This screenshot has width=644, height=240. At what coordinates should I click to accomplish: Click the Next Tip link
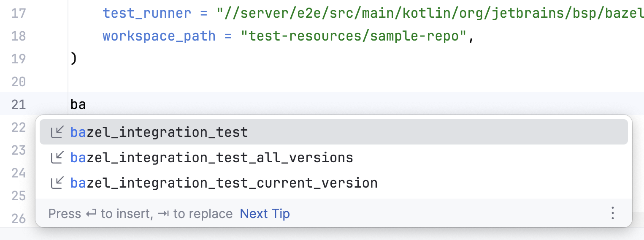tap(265, 214)
